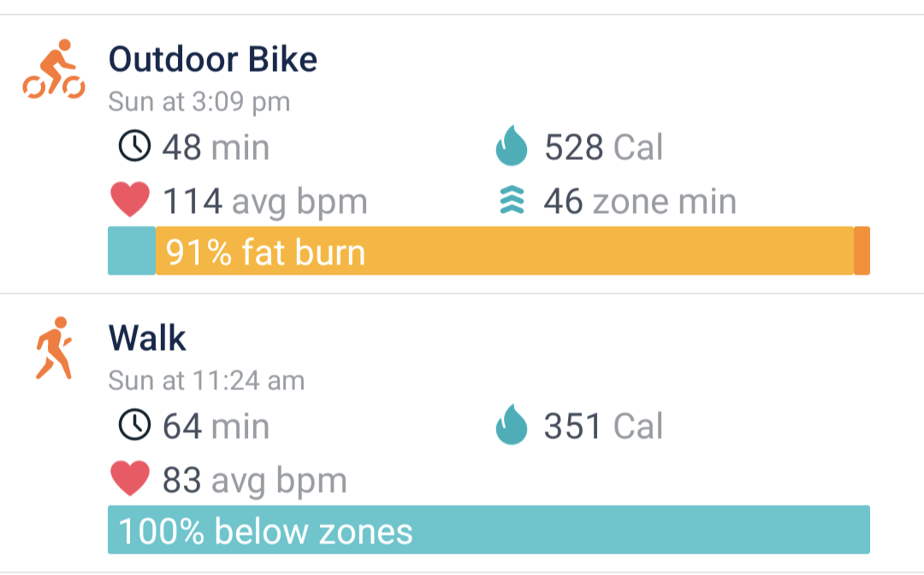The height and width of the screenshot is (575, 924).
Task: Click the flame icon beside 351 Cal
Action: point(511,424)
